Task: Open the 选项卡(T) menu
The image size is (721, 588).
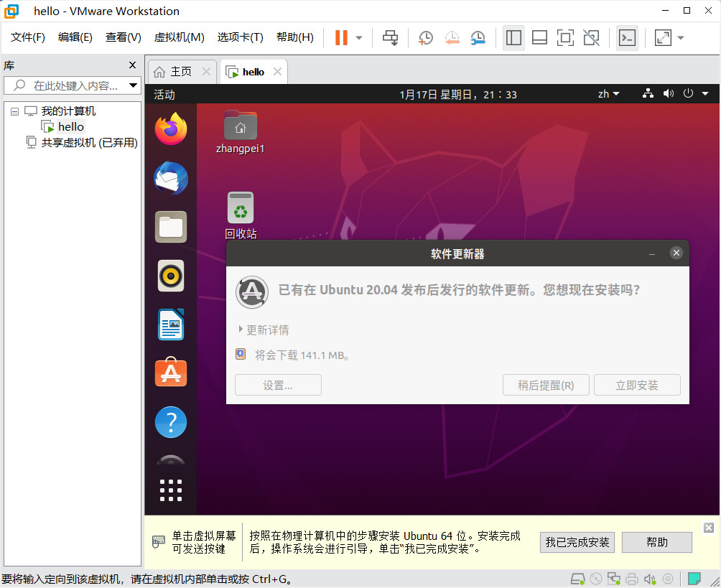Action: [240, 37]
